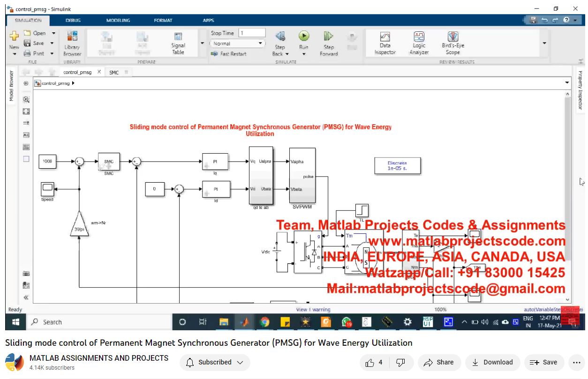Click the Step Back icon
The image size is (588, 379).
pyautogui.click(x=280, y=37)
